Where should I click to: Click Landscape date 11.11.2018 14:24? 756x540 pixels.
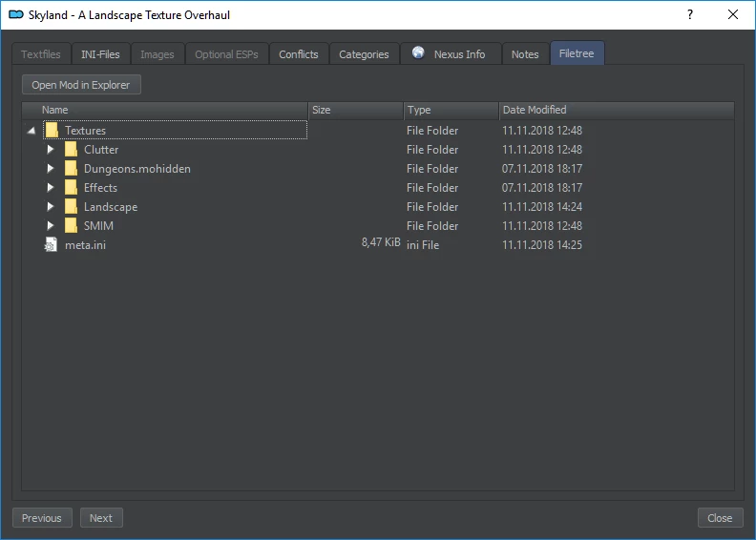(542, 207)
